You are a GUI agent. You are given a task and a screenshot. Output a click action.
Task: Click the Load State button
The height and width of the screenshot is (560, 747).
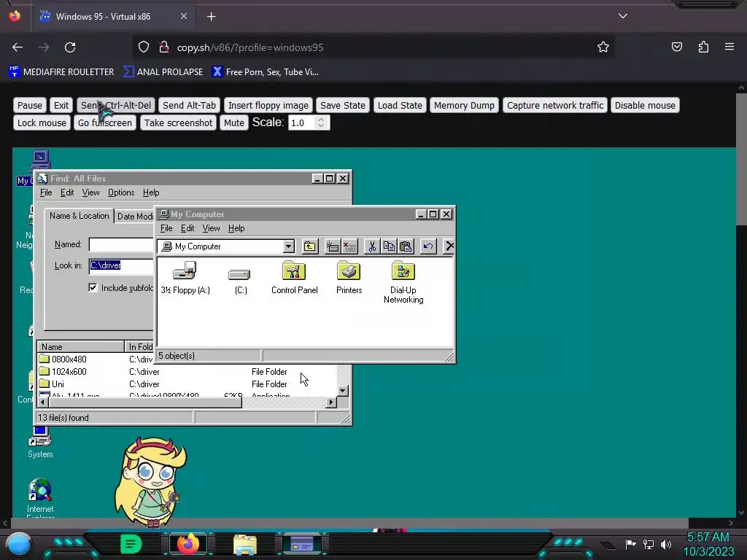400,105
